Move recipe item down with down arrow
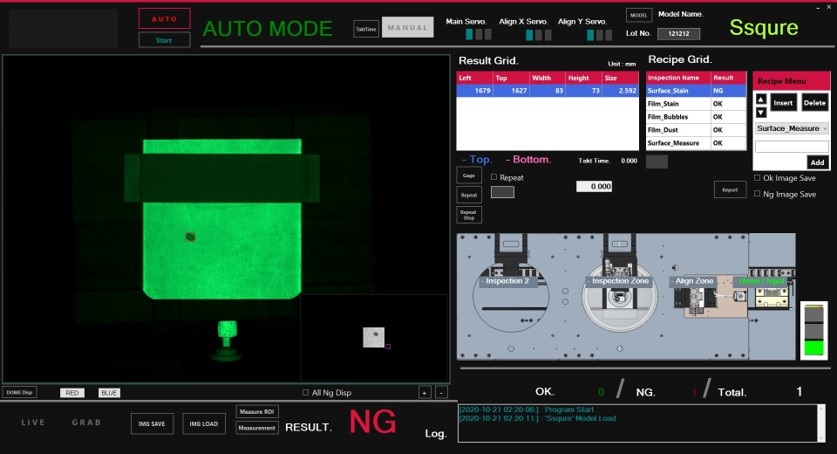Screen dimensions: 837x454 [760, 111]
